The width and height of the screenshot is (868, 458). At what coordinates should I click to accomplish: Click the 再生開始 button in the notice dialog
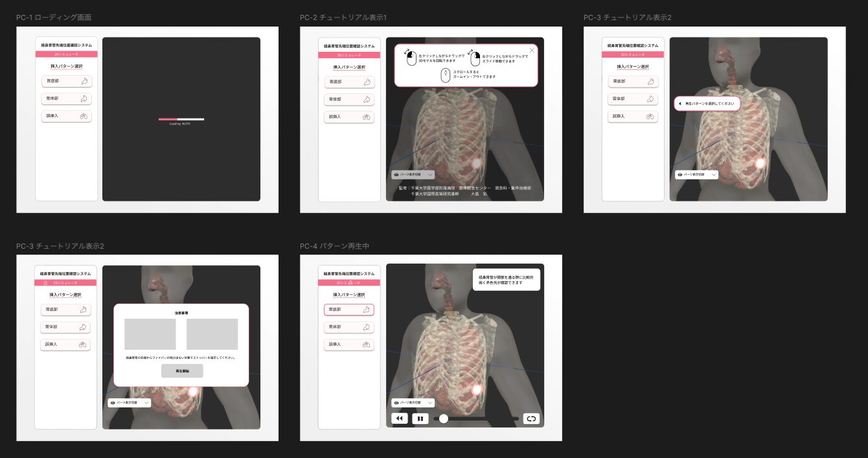point(182,371)
